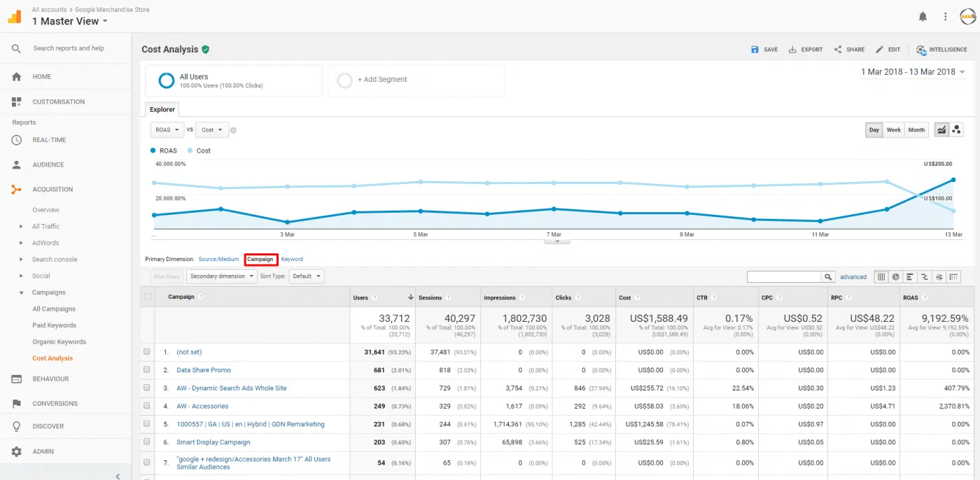Click the Customisation dashboard icon
The height and width of the screenshot is (480, 980).
(x=17, y=102)
